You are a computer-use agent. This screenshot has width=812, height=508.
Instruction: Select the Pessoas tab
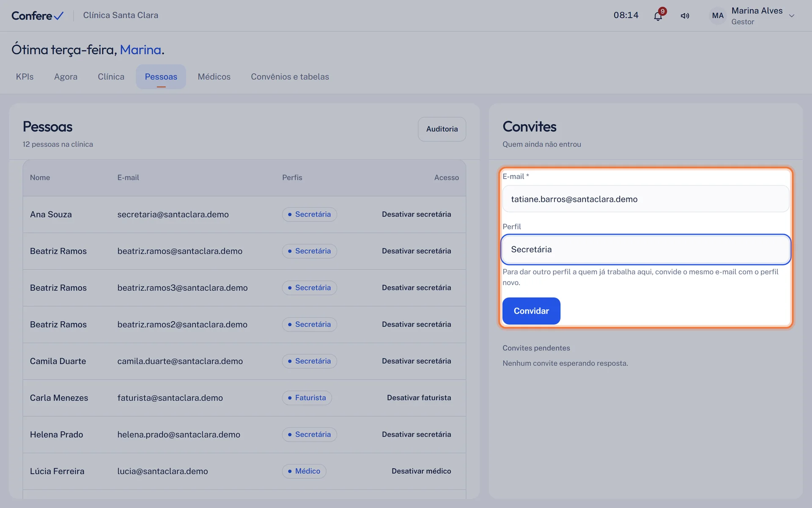click(x=161, y=77)
